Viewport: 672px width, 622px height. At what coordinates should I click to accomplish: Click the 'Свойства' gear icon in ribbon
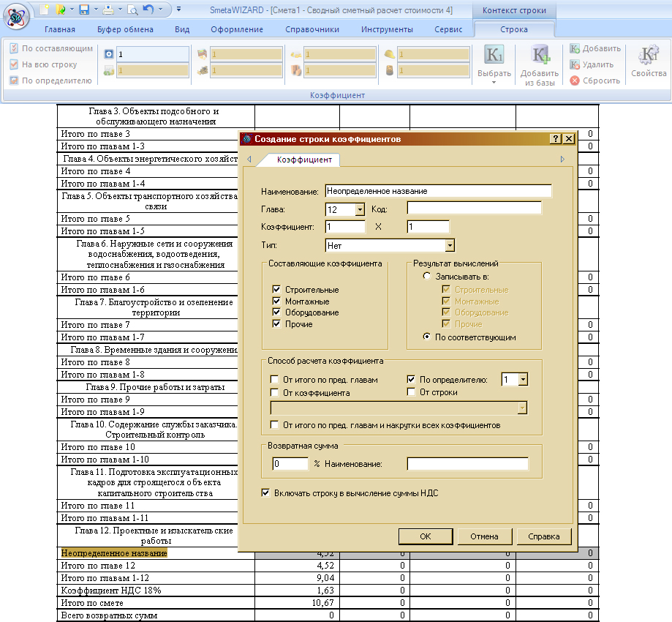[649, 56]
